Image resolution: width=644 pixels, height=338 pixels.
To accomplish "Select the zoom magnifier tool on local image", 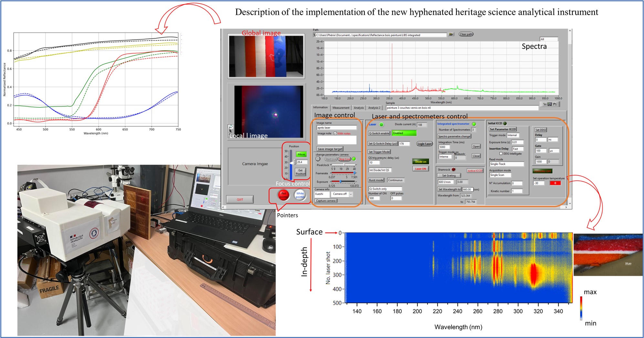I will click(231, 127).
